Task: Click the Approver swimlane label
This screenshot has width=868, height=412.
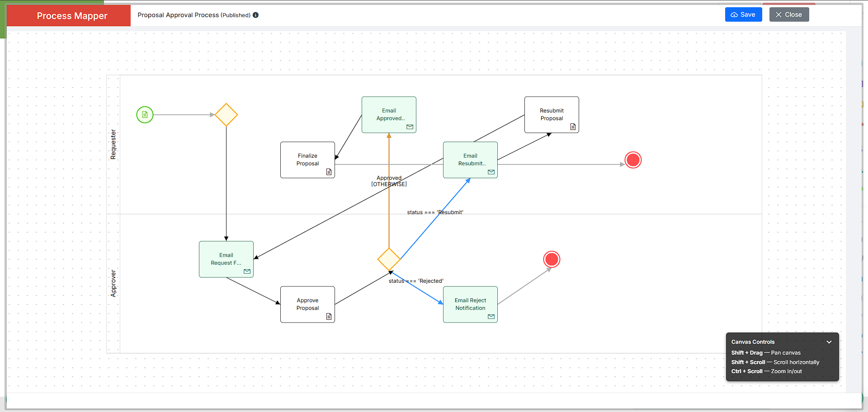Action: coord(113,283)
